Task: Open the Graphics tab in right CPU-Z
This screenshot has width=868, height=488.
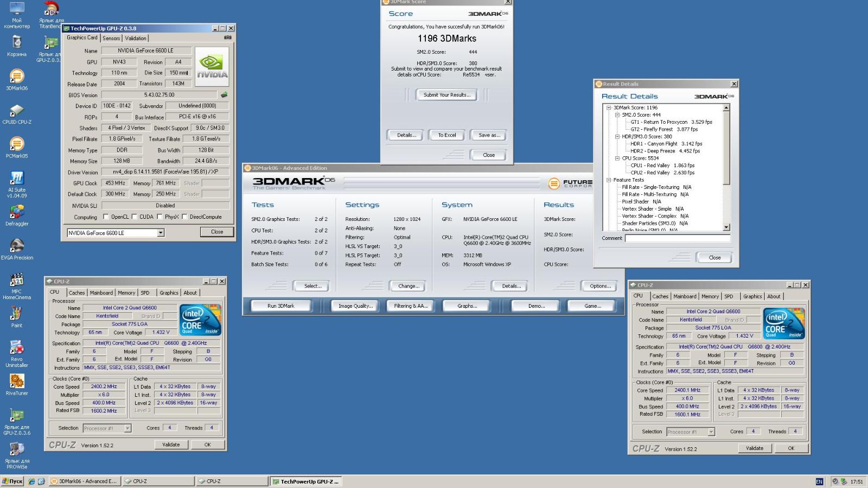Action: click(x=752, y=296)
